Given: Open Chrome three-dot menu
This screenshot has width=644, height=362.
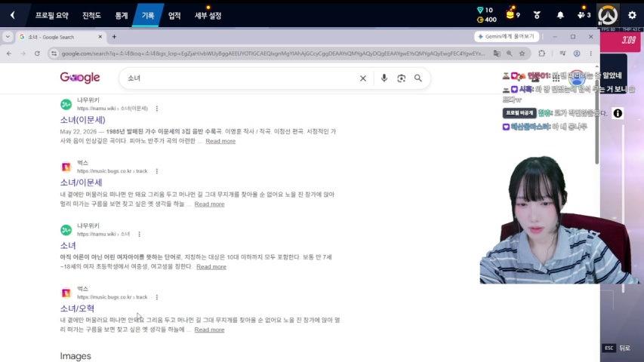Looking at the screenshot, I should (x=590, y=54).
